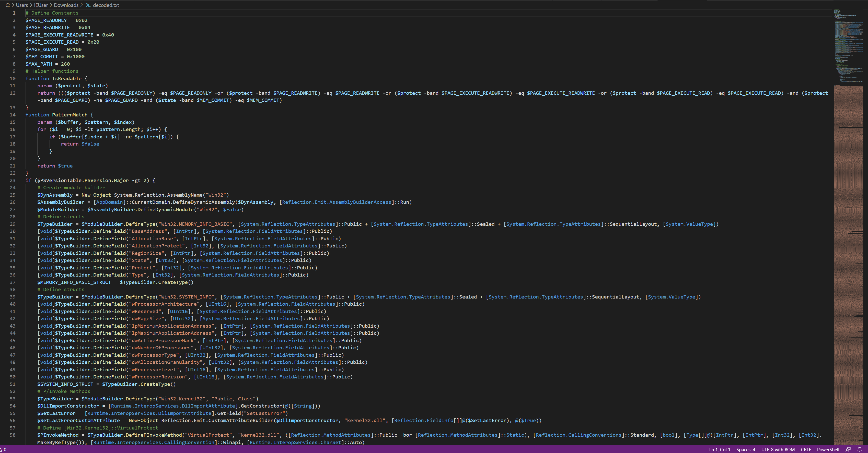The height and width of the screenshot is (453, 868).
Task: Change indentation via 'Spaces: 4'
Action: point(745,449)
